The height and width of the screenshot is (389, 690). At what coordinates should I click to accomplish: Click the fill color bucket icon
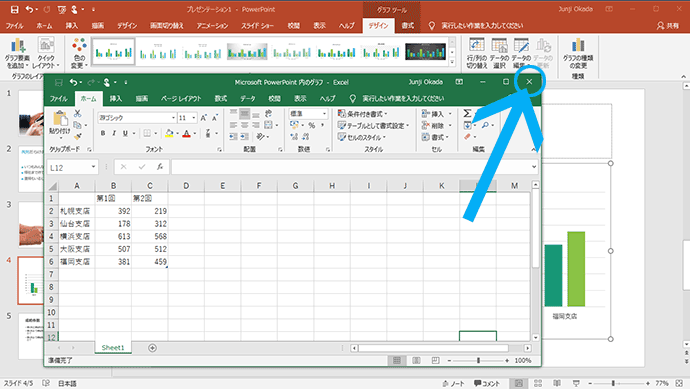point(169,133)
